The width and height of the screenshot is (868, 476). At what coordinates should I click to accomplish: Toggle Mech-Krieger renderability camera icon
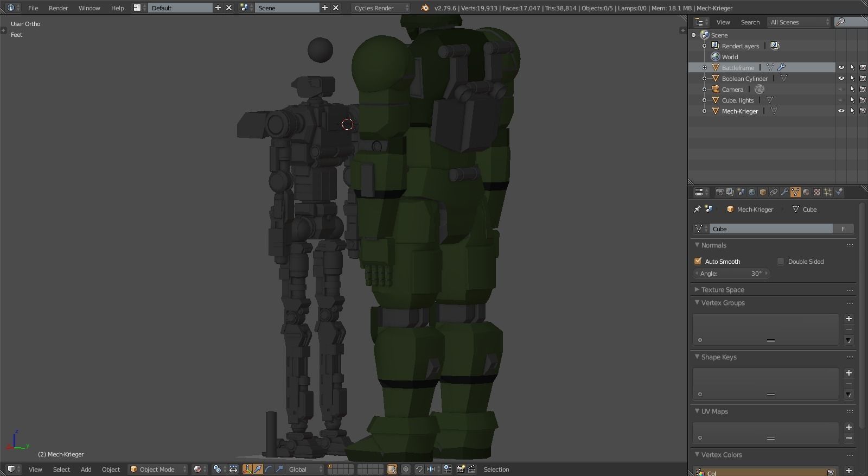tap(863, 111)
